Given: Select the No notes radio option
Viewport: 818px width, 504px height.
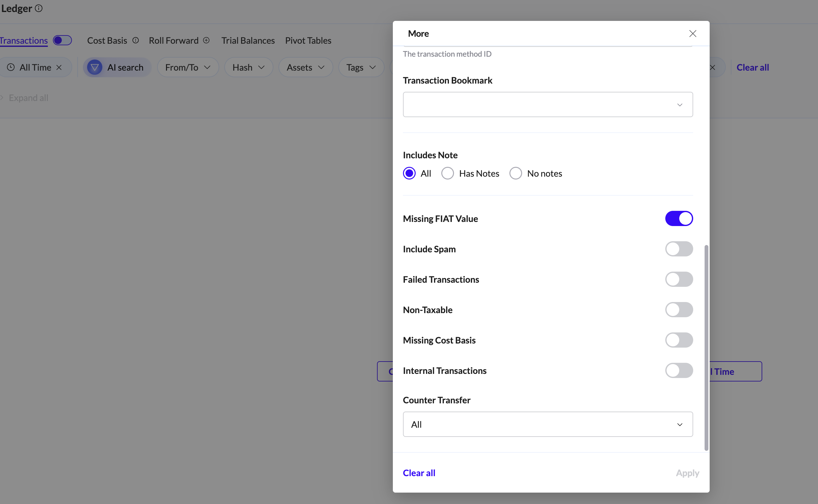Looking at the screenshot, I should tap(515, 173).
